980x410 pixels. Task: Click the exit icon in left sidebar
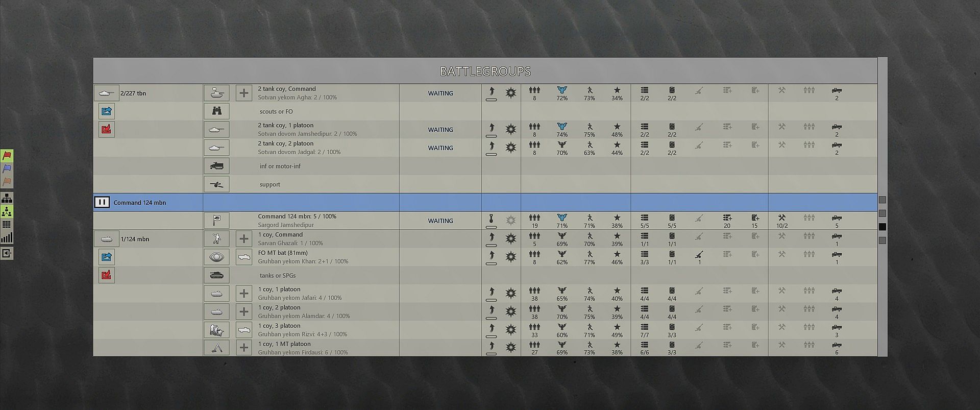click(x=7, y=253)
